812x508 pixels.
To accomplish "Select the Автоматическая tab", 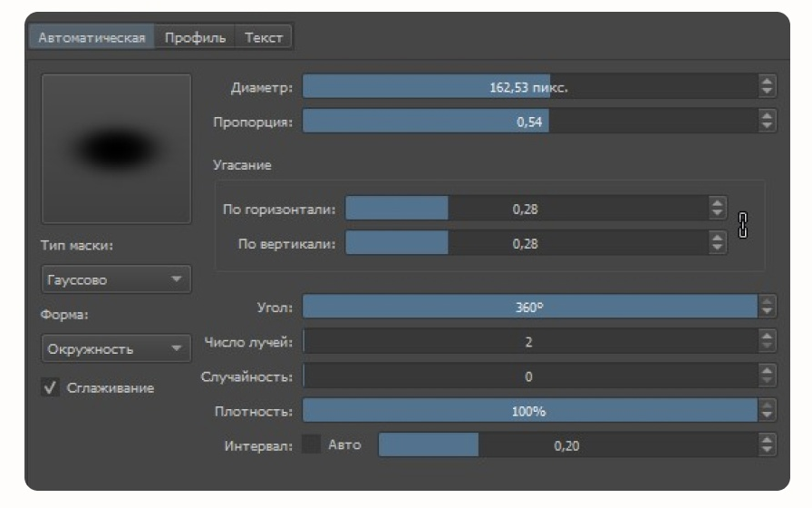I will tap(92, 37).
